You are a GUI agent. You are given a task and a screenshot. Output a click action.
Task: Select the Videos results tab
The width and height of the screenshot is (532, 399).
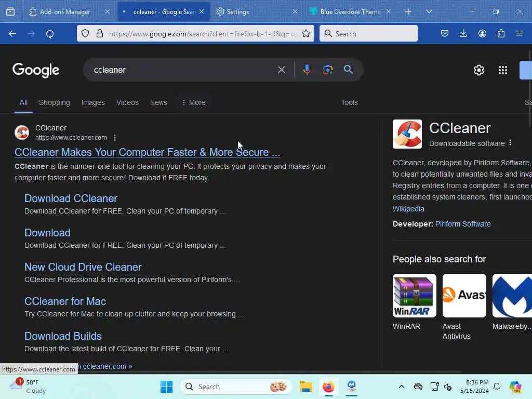pyautogui.click(x=128, y=102)
